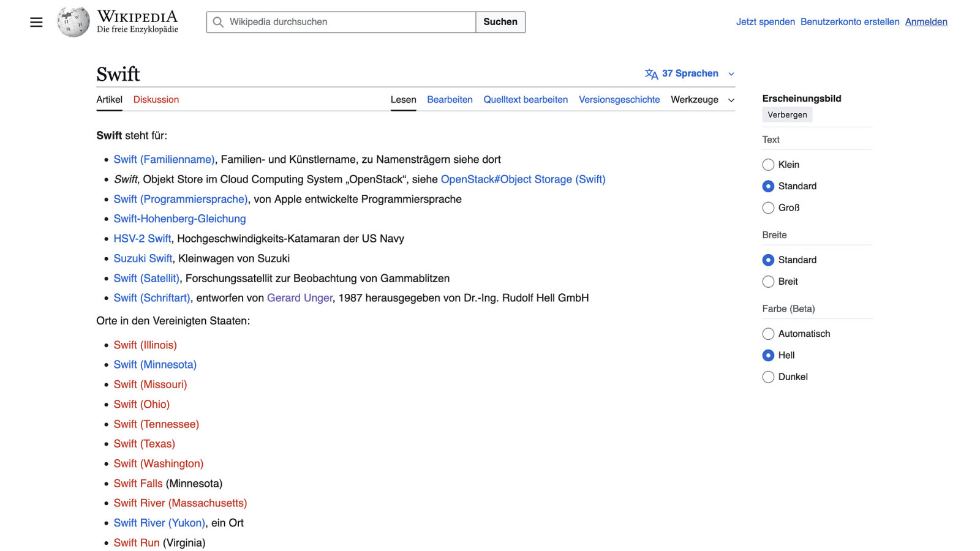Follow the Gerard Unger link
Screen dimensions: 980x551
[300, 298]
